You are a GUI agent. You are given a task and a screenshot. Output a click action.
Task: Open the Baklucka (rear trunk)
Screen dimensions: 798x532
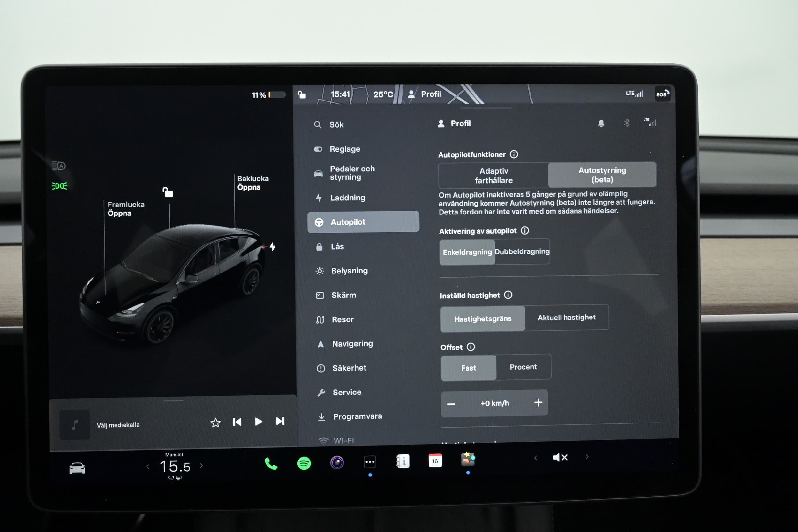pos(253,183)
